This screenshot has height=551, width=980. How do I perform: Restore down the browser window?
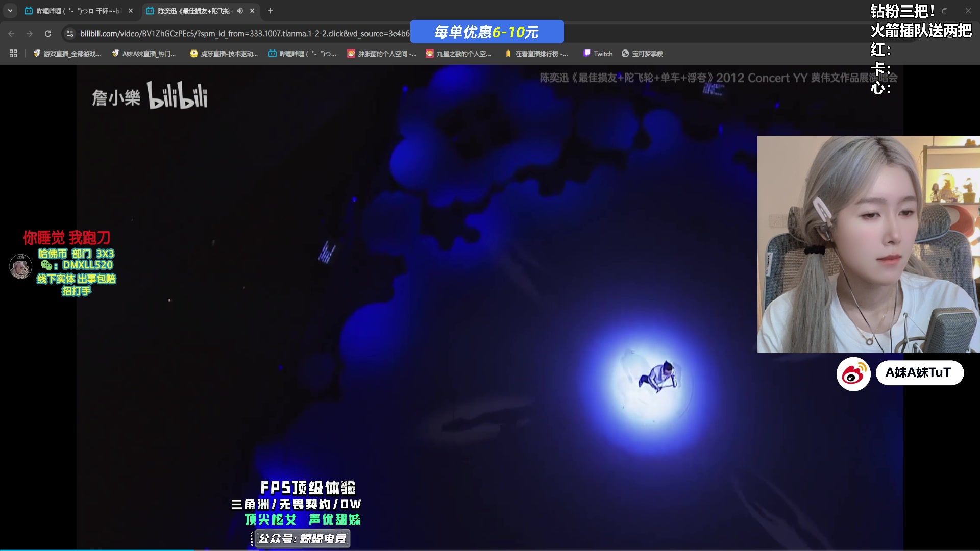945,11
